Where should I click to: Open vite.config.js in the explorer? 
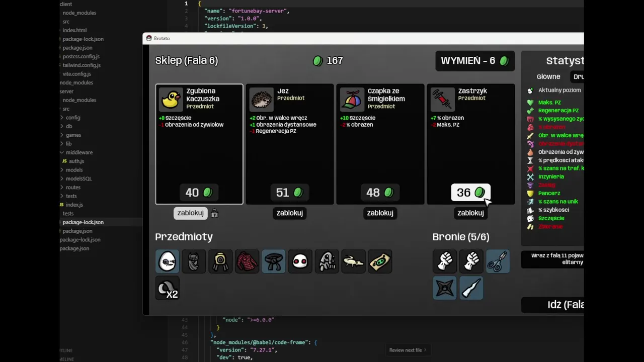[76, 74]
